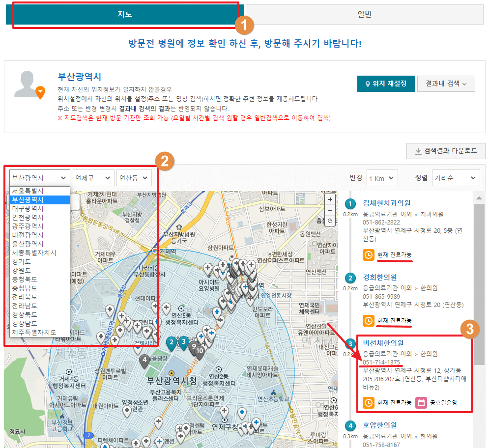489x448 pixels.
Task: Click the zoom-out minus icon on the map
Action: coord(330,210)
